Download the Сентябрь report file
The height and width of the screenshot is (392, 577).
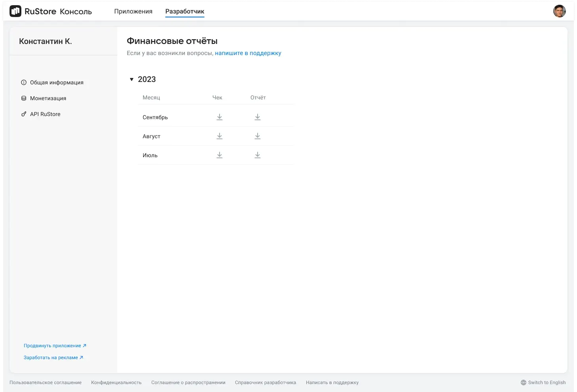[x=258, y=117]
